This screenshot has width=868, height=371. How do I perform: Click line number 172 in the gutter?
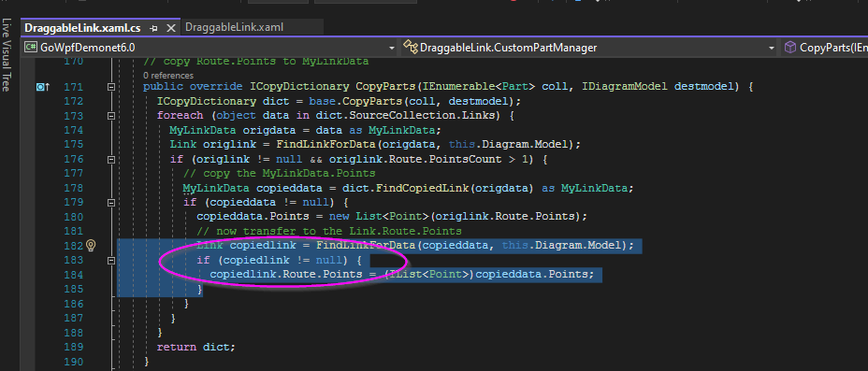74,102
